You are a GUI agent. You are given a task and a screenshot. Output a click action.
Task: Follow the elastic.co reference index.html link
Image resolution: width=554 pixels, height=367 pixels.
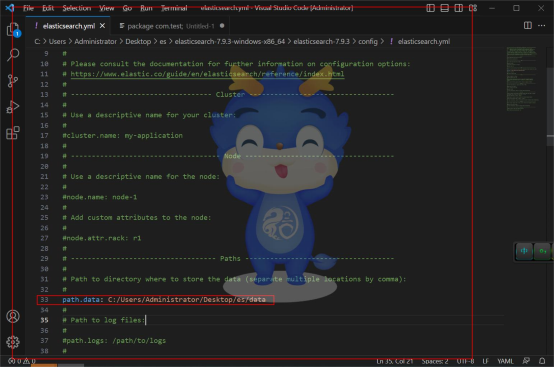(207, 74)
